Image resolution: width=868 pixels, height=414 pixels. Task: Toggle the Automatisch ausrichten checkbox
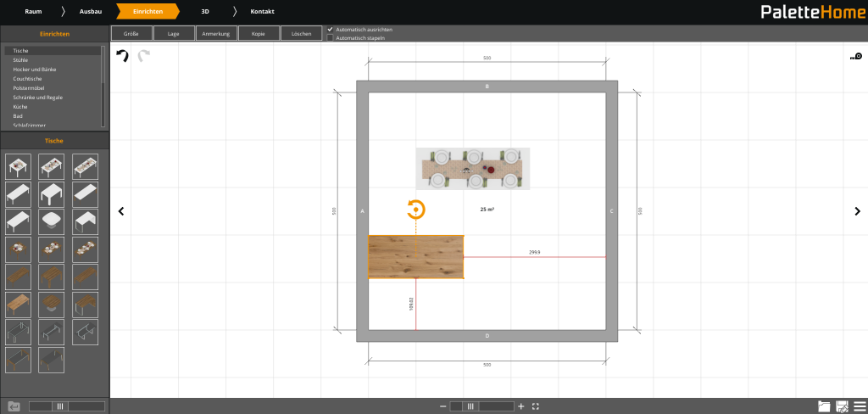(x=331, y=30)
